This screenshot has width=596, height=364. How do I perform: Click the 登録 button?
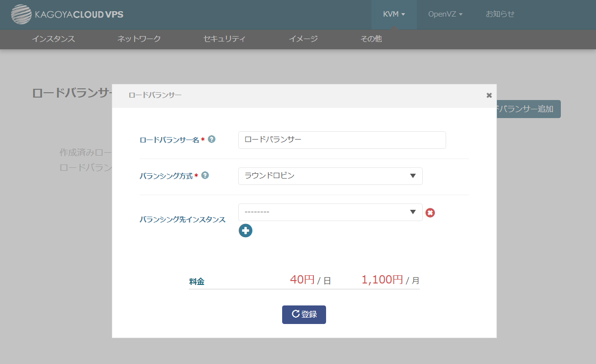[304, 315]
